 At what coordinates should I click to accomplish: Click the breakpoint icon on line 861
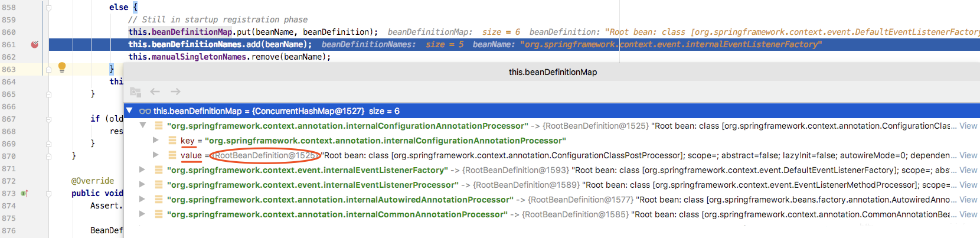click(34, 44)
